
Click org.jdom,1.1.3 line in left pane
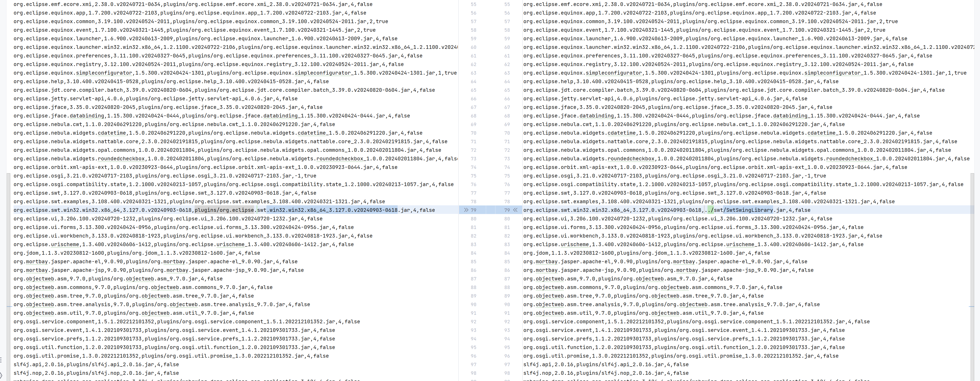click(x=137, y=253)
